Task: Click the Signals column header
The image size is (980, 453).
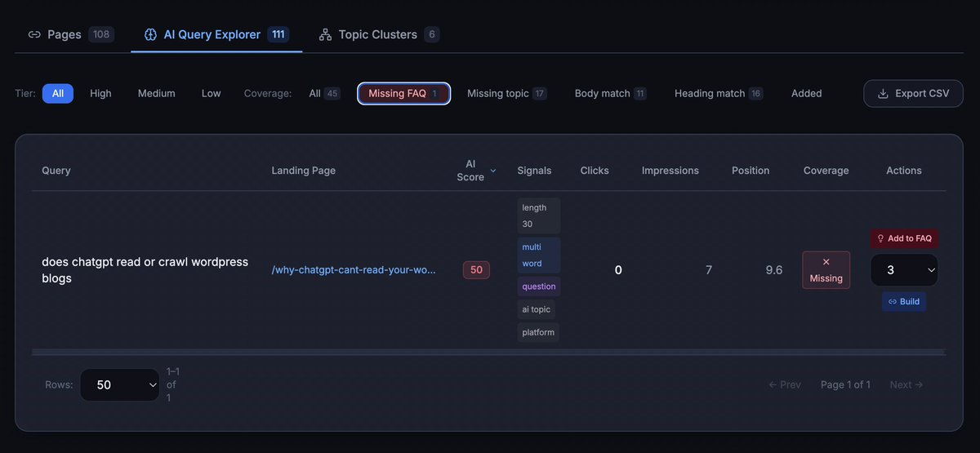Action: coord(534,171)
